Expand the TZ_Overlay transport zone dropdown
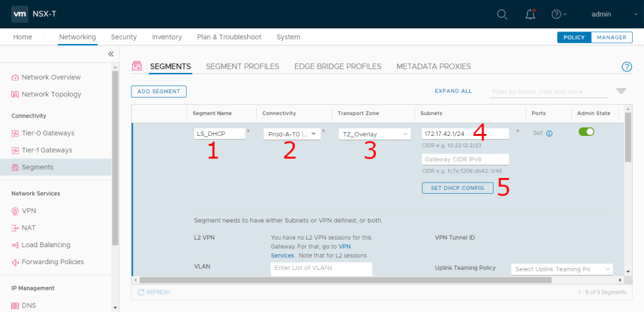The image size is (644, 312). [374, 134]
